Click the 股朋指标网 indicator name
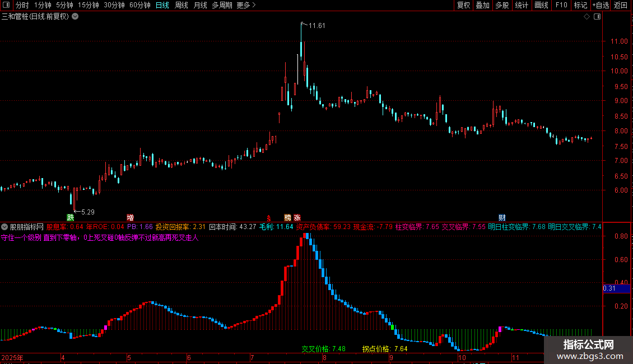This screenshot has height=364, width=633. (27, 227)
